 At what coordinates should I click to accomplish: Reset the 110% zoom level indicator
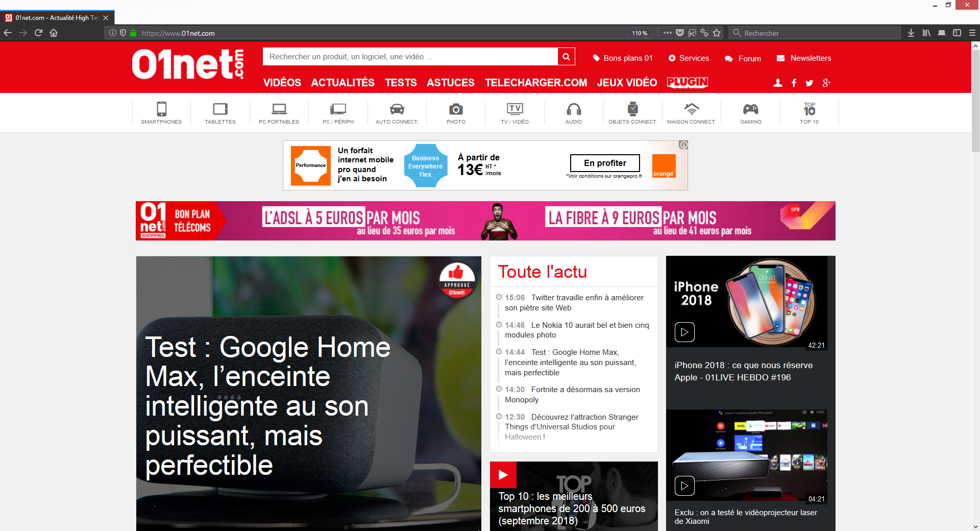click(x=640, y=33)
